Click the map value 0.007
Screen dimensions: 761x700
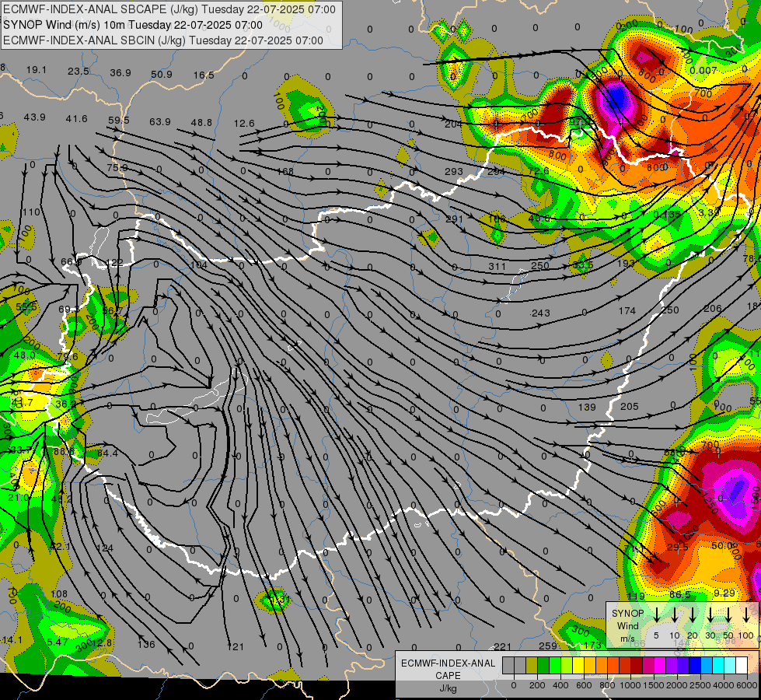click(x=703, y=71)
